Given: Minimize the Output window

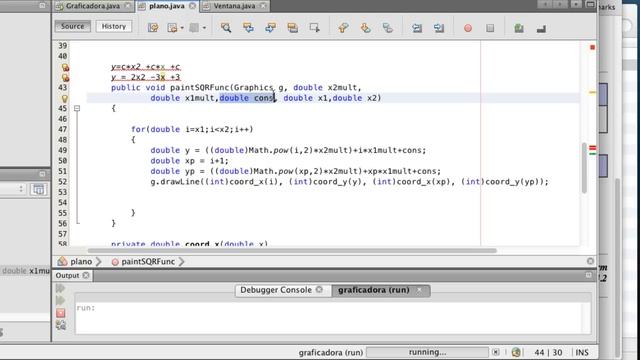Looking at the screenshot, I should (588, 276).
